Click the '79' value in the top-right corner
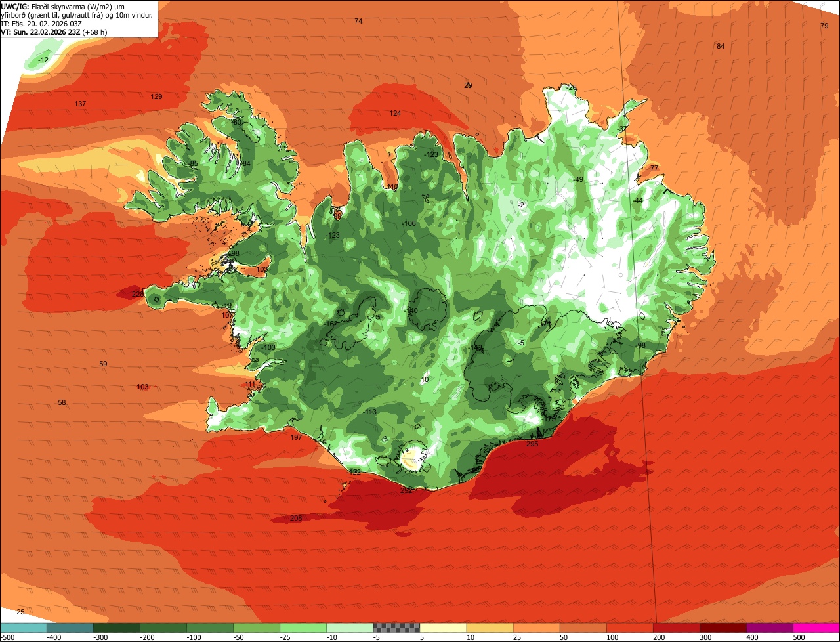This screenshot has width=840, height=642. coord(824,26)
